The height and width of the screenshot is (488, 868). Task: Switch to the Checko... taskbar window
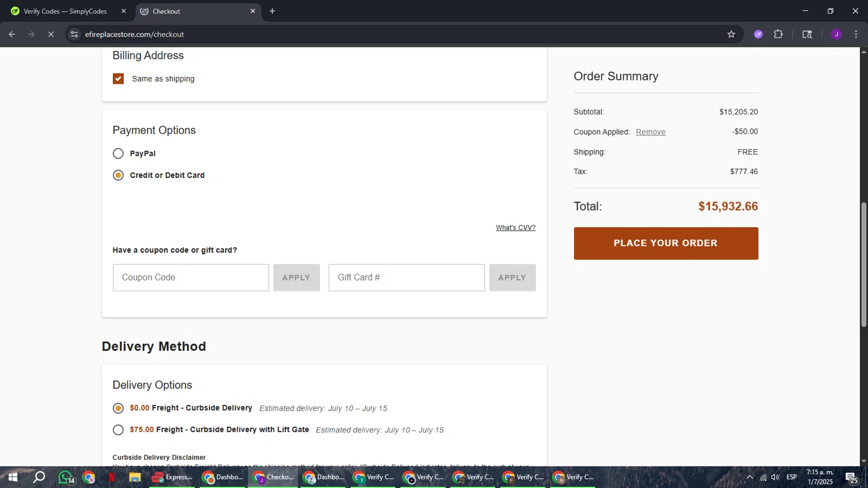(273, 477)
